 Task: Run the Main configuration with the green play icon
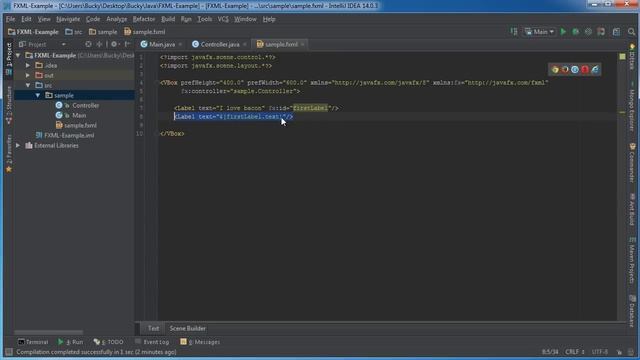563,31
